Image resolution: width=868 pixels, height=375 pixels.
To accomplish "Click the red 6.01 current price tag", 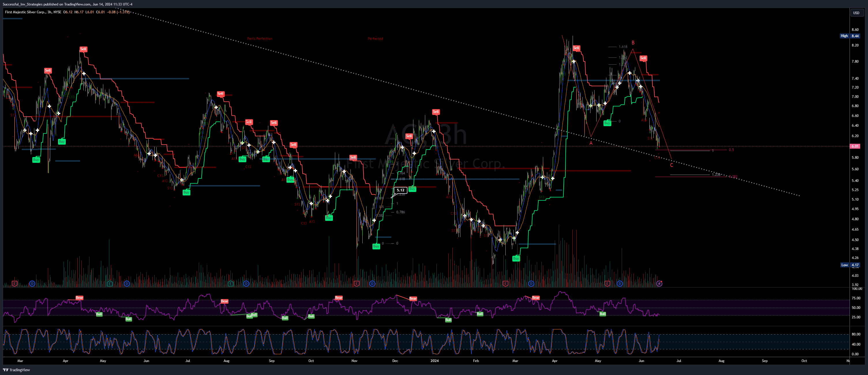I will (x=855, y=146).
